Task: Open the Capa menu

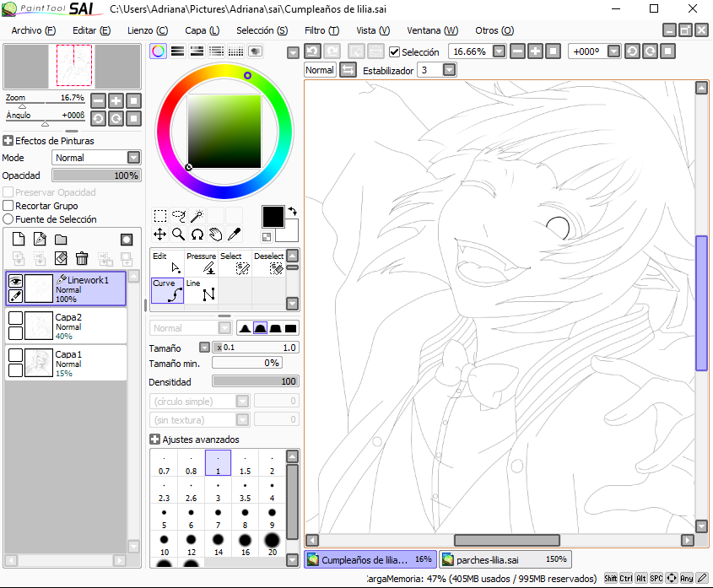Action: [x=202, y=30]
